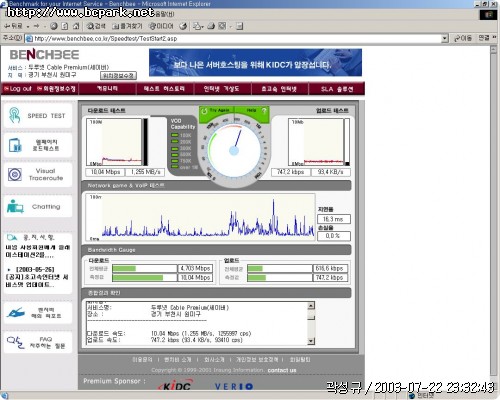Screen dimensions: 500x400
Task: Open the 이용문의 footer link
Action: point(142,360)
